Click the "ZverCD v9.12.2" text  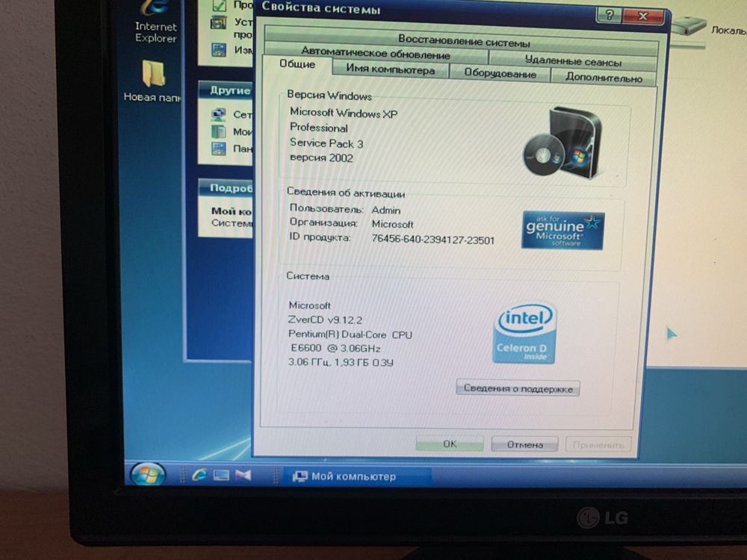(x=325, y=320)
